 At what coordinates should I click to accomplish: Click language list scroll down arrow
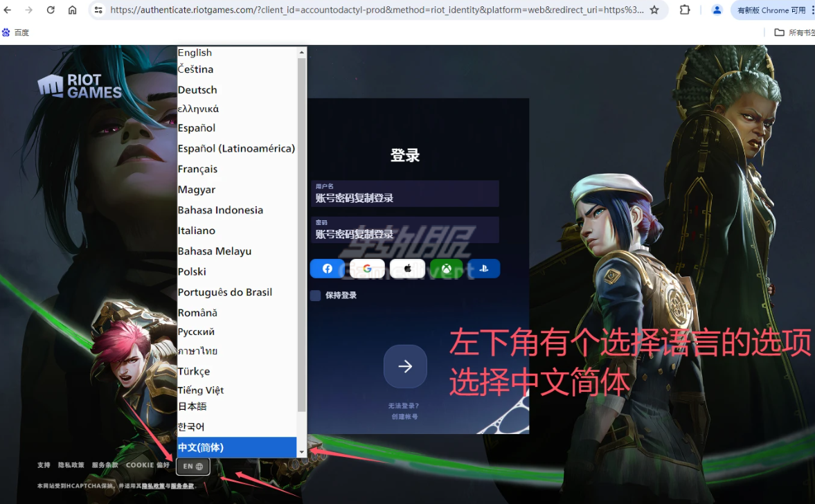pos(301,453)
